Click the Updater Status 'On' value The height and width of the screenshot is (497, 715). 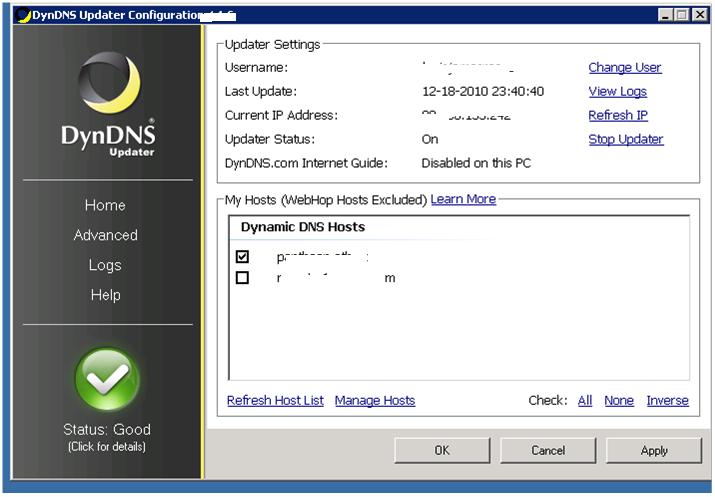430,139
